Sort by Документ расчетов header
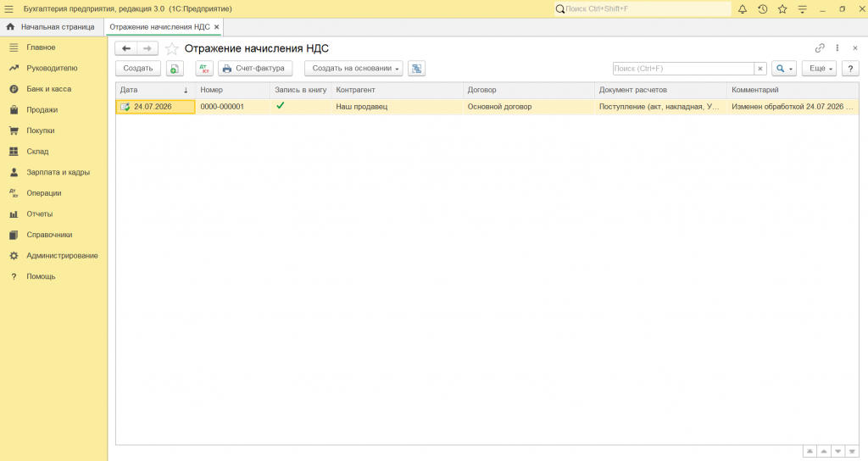This screenshot has height=461, width=868. coord(661,90)
